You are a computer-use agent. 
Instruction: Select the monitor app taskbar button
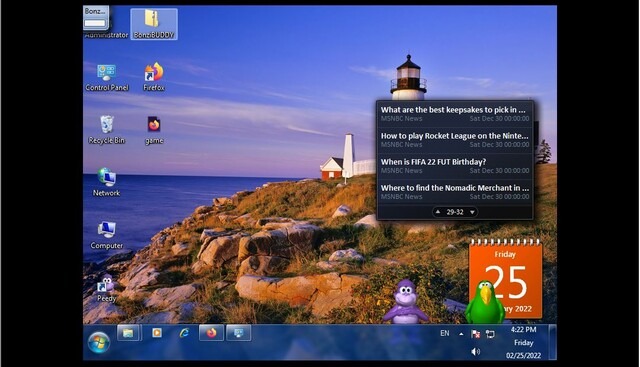(238, 333)
